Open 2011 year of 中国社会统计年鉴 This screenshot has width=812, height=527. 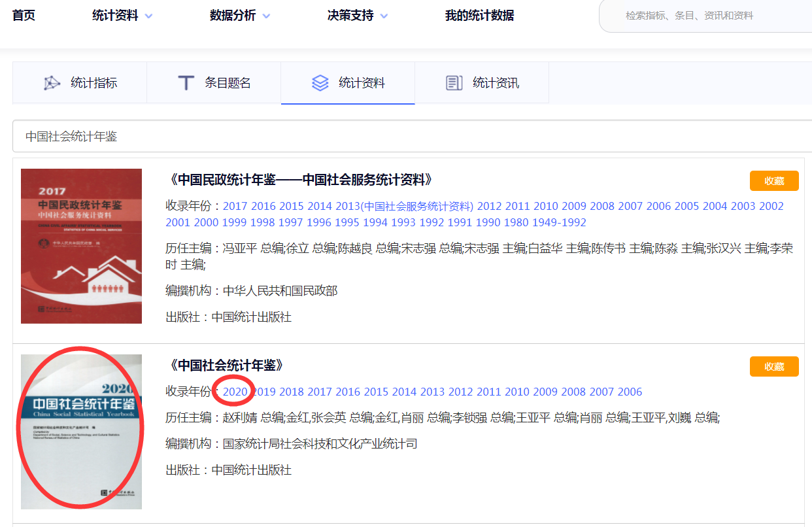point(489,392)
